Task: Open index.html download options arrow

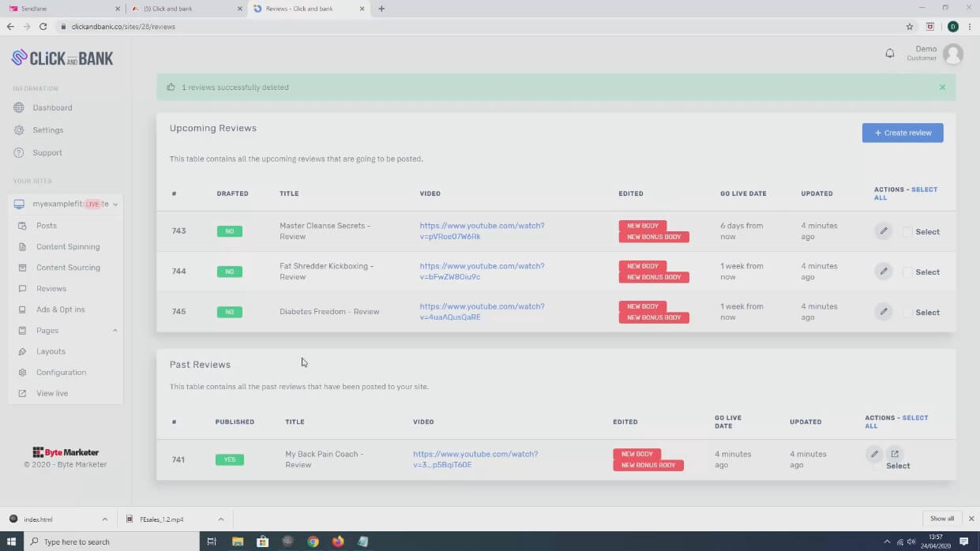Action: pyautogui.click(x=104, y=519)
